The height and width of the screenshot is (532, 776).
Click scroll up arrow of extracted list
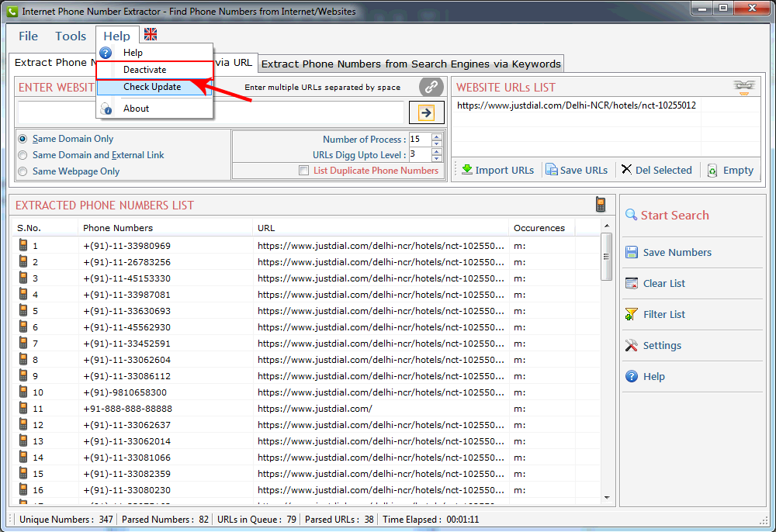tap(607, 226)
